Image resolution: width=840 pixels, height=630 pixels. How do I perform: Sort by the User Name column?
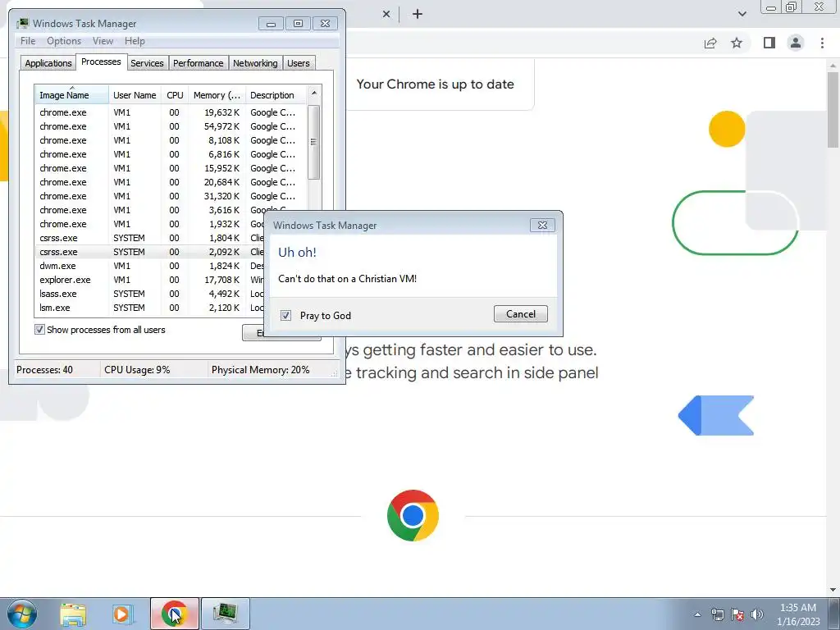[135, 95]
